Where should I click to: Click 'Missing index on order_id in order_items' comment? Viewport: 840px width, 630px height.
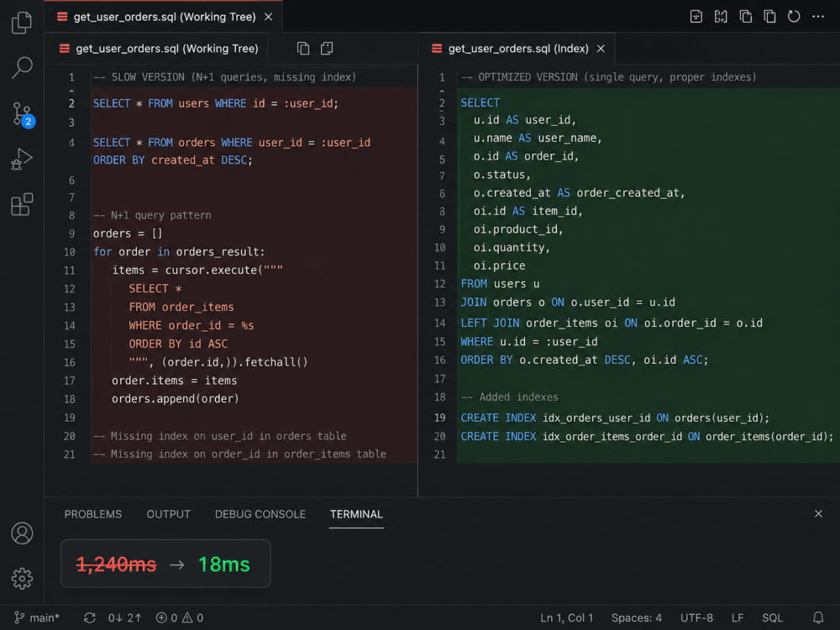(239, 454)
